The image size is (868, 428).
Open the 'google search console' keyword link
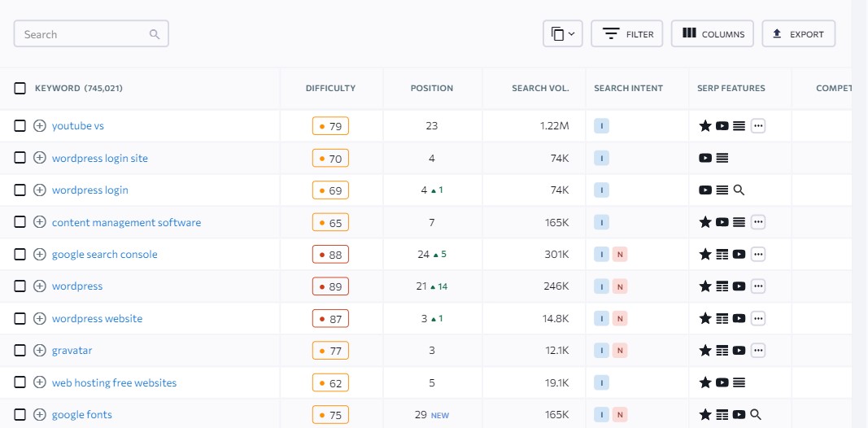(105, 254)
